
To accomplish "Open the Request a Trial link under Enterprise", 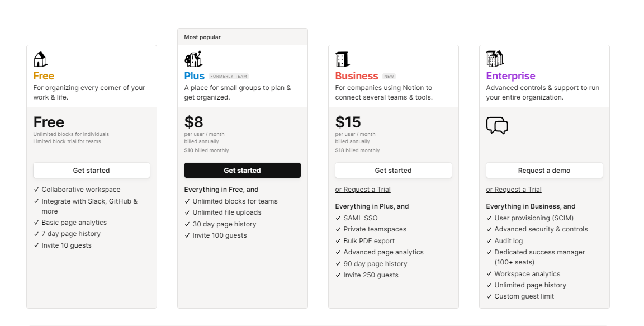I will click(514, 190).
